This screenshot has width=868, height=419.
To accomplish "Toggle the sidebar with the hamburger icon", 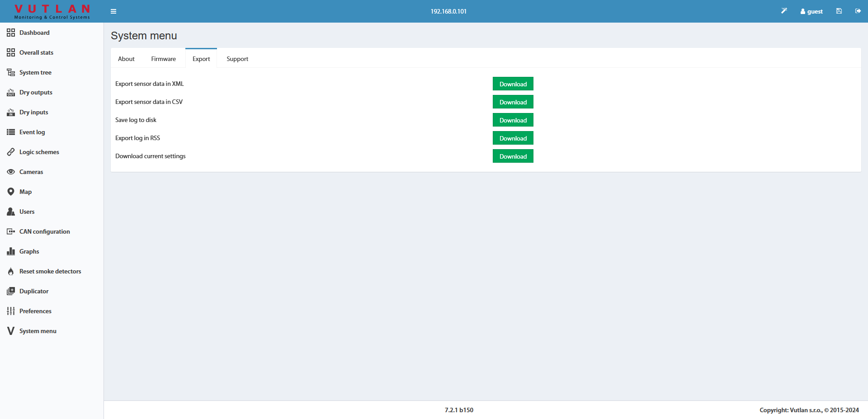I will coord(113,11).
